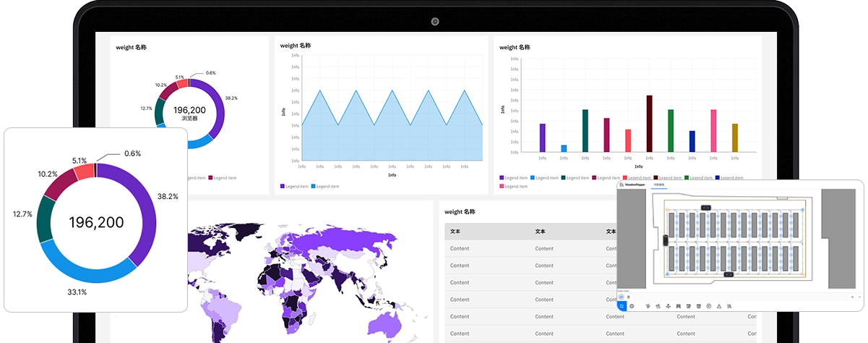868x343 pixels.
Task: Click the warning triangle icon in map toolbar
Action: [x=719, y=306]
